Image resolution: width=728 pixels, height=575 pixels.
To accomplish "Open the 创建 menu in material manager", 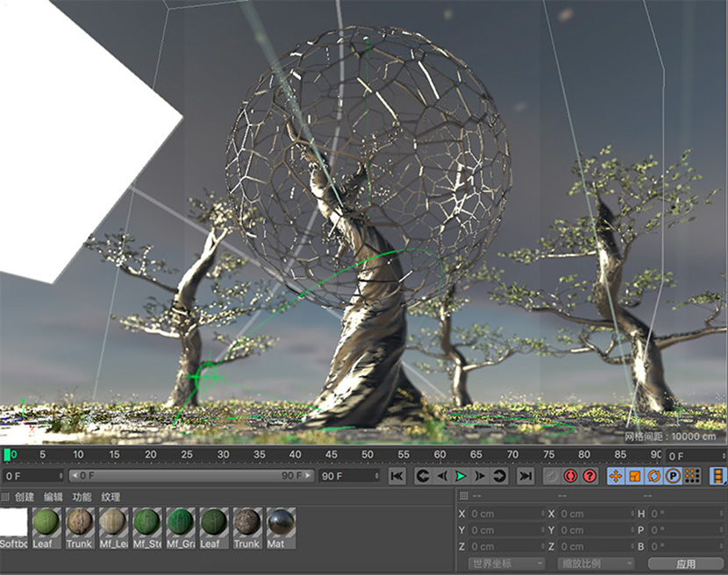I will pyautogui.click(x=25, y=497).
